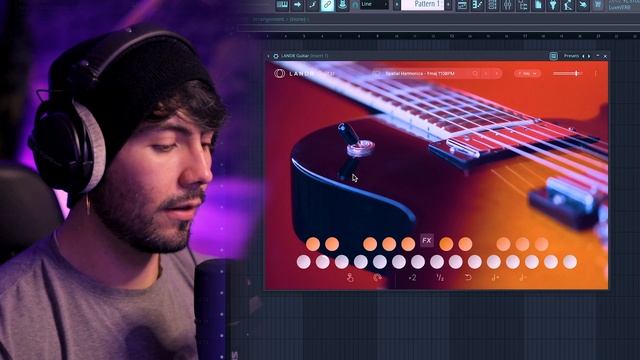Viewport: 640px width, 360px height.
Task: Open the Line snap dropdown
Action: [374, 4]
